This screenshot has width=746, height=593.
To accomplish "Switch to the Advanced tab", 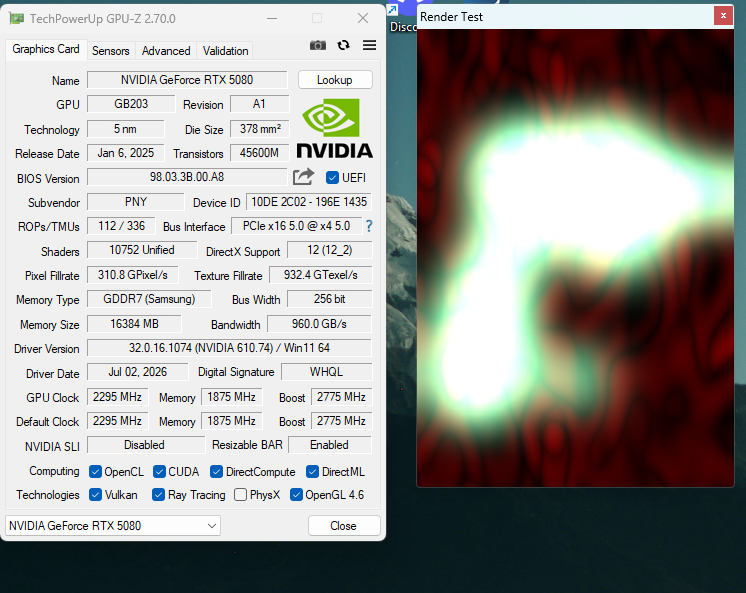I will tap(166, 50).
